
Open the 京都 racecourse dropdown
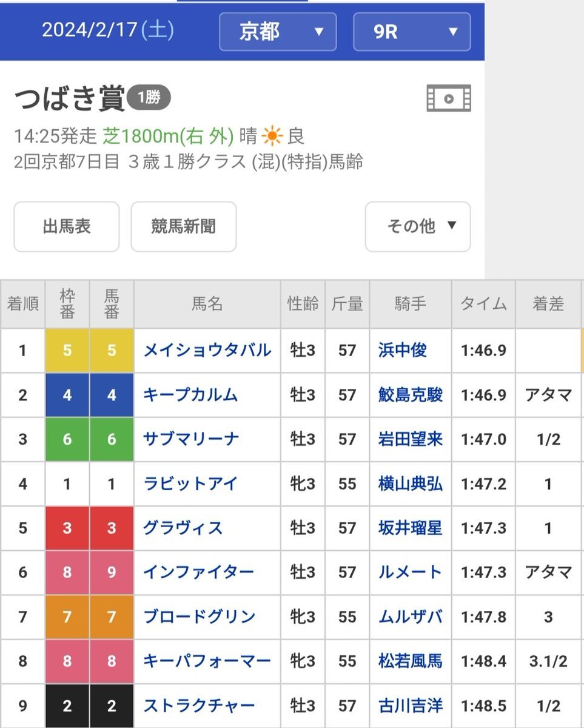point(278,32)
